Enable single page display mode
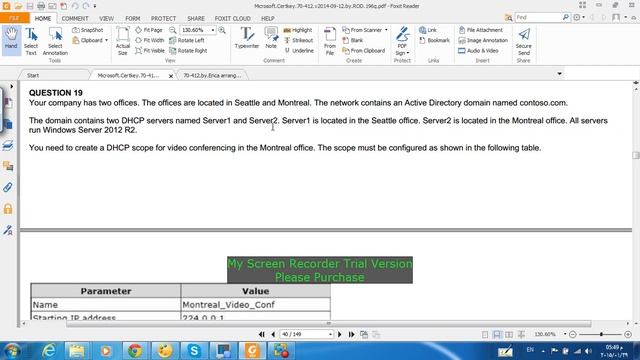Screen dimensions: 640x360 485,335
